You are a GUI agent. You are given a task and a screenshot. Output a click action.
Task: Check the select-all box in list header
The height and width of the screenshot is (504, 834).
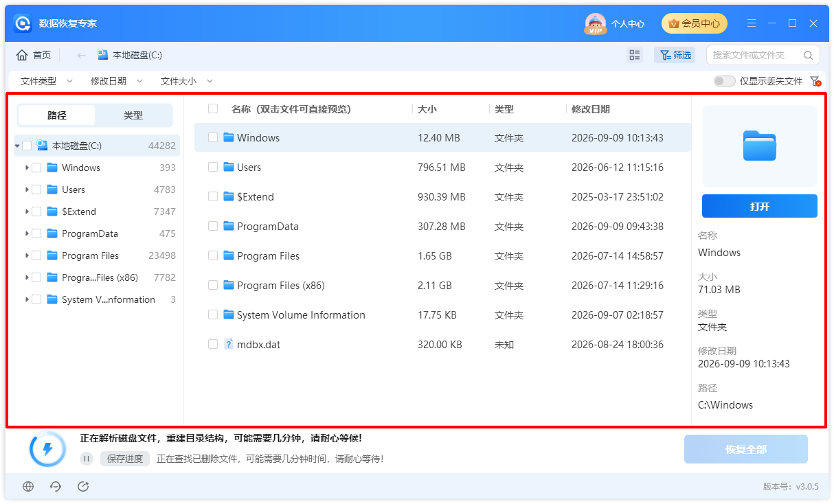(213, 108)
